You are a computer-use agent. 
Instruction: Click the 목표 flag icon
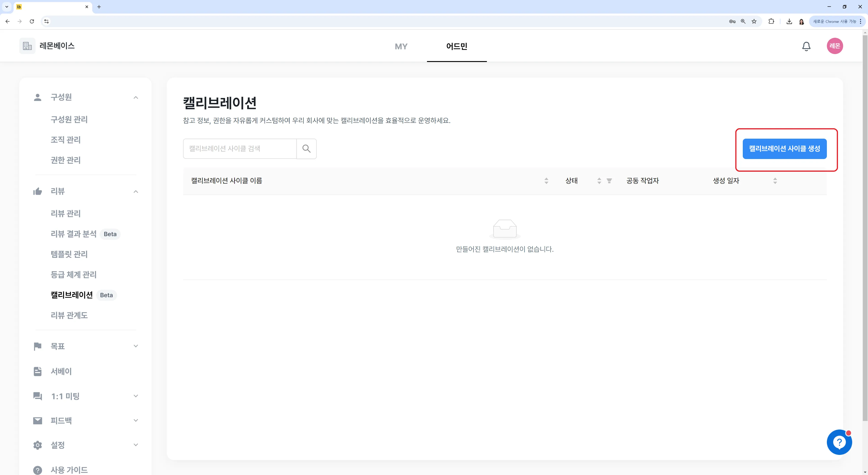tap(38, 346)
